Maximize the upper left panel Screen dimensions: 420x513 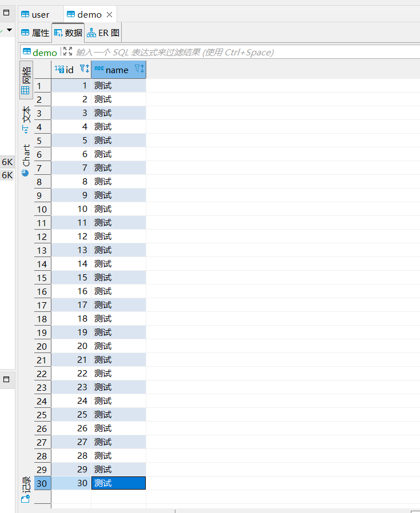pyautogui.click(x=6, y=13)
